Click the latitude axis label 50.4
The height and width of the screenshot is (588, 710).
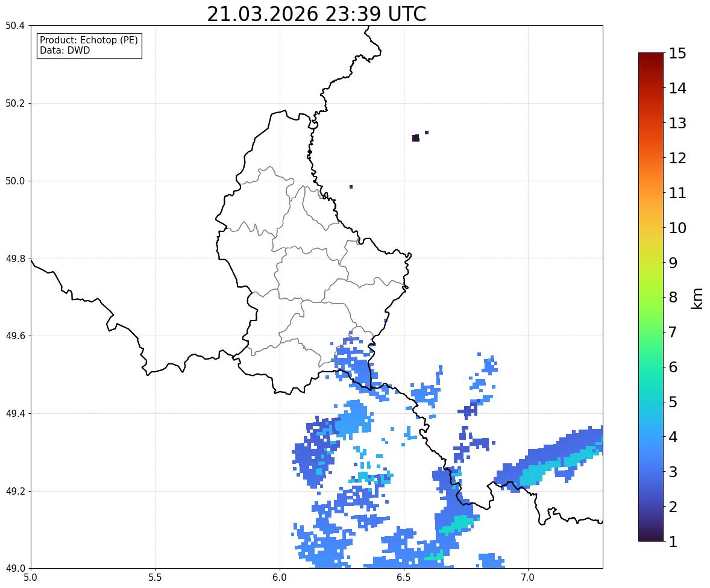click(14, 26)
